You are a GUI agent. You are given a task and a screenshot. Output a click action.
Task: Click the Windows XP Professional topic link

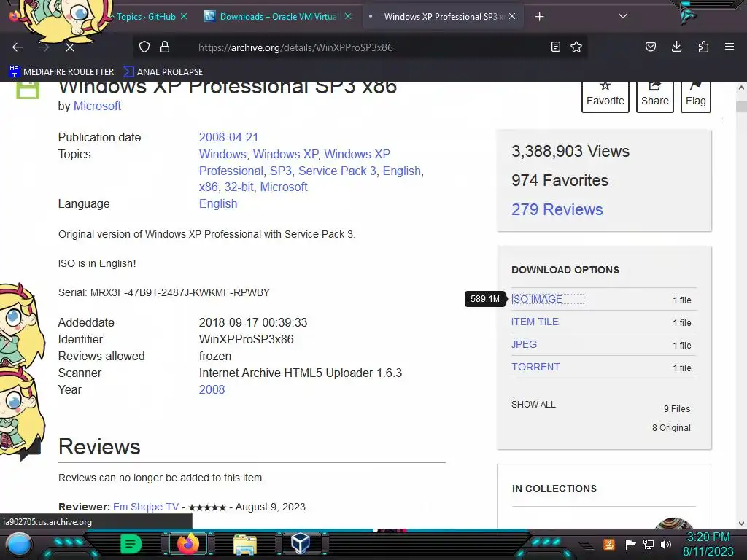click(x=295, y=163)
